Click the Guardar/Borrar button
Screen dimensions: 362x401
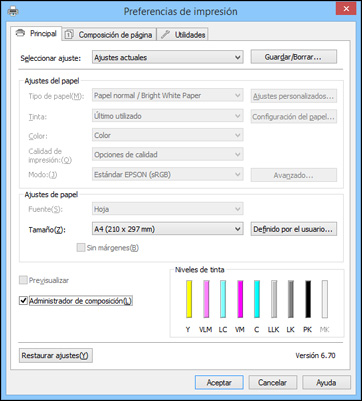[x=294, y=57]
